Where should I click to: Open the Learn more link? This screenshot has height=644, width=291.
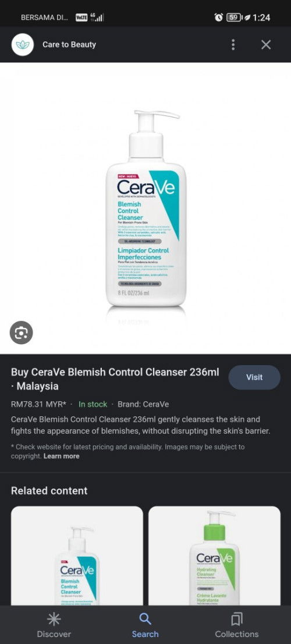62,456
